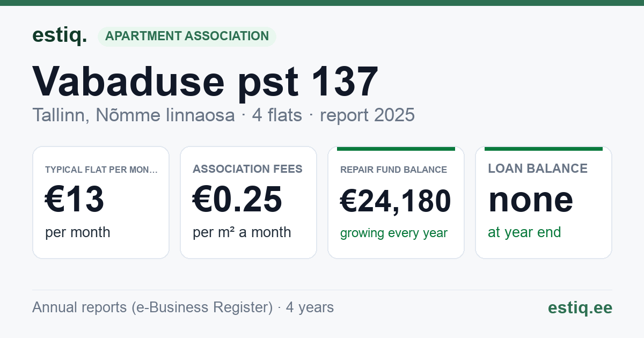
Task: Click 'at year end' text
Action: (x=524, y=232)
